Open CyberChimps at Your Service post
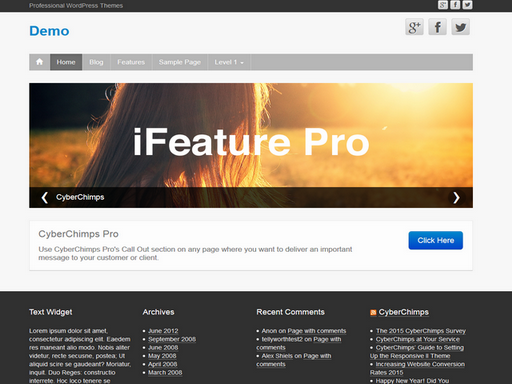The width and height of the screenshot is (512, 384). click(x=418, y=339)
